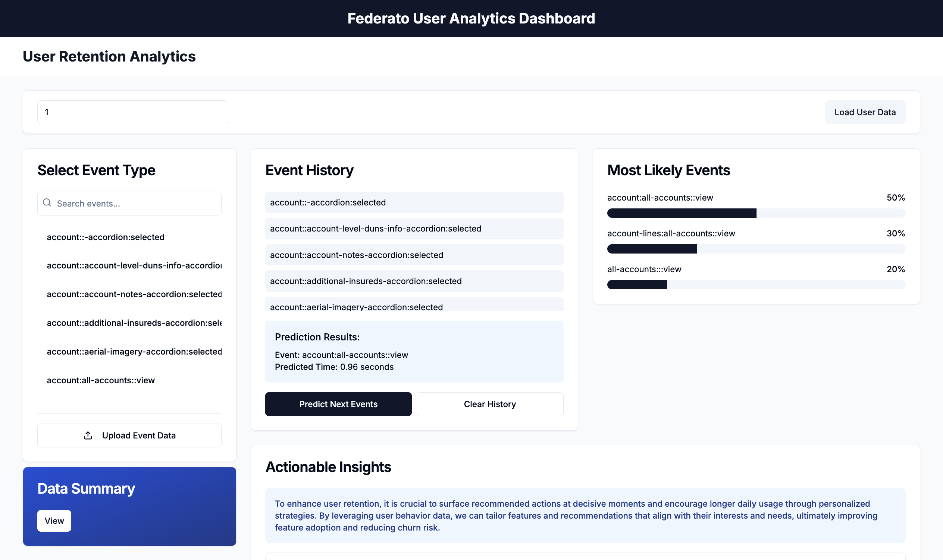Screen dimensions: 943x560
Task: Click the search magnifier icon
Action: coord(47,203)
